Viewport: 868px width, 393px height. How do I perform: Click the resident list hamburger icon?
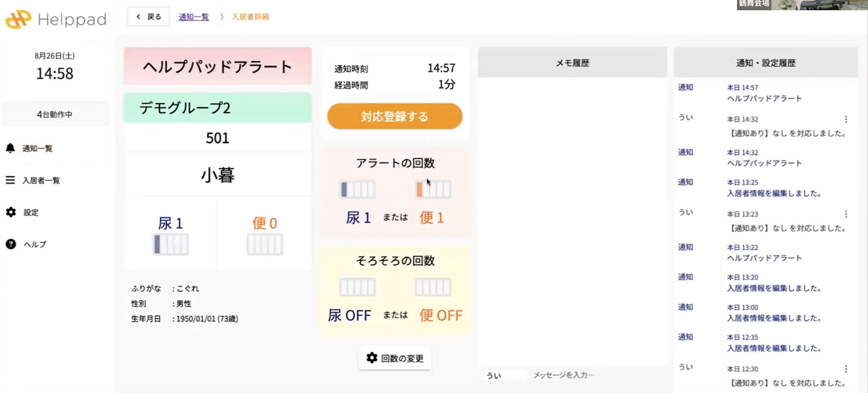coord(11,180)
